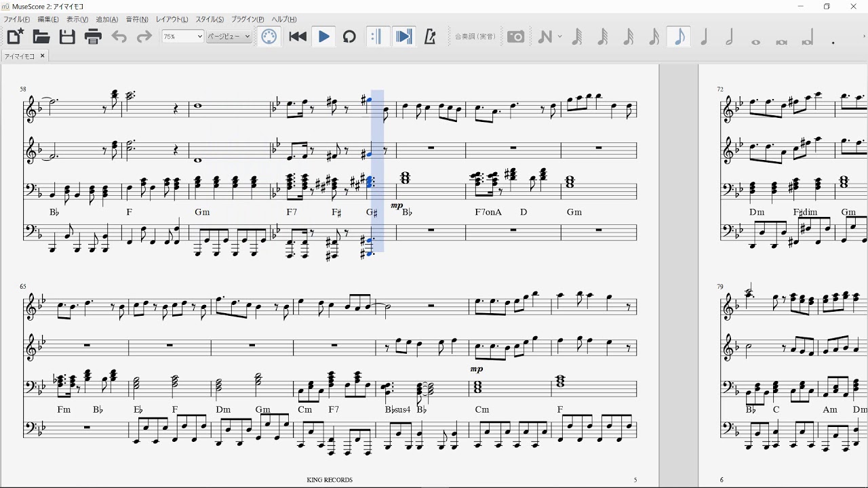Screen dimensions: 868x488
Task: Open the プラグイン(P) menu
Action: point(248,20)
